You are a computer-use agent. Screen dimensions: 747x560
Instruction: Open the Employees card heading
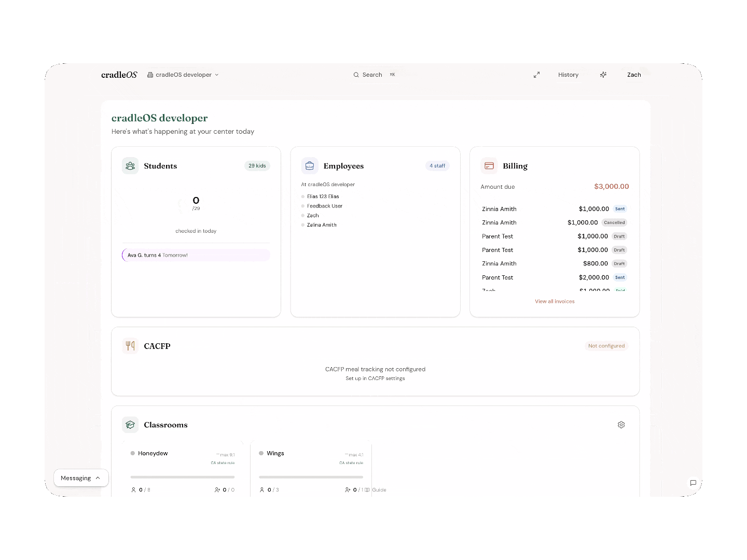tap(343, 166)
